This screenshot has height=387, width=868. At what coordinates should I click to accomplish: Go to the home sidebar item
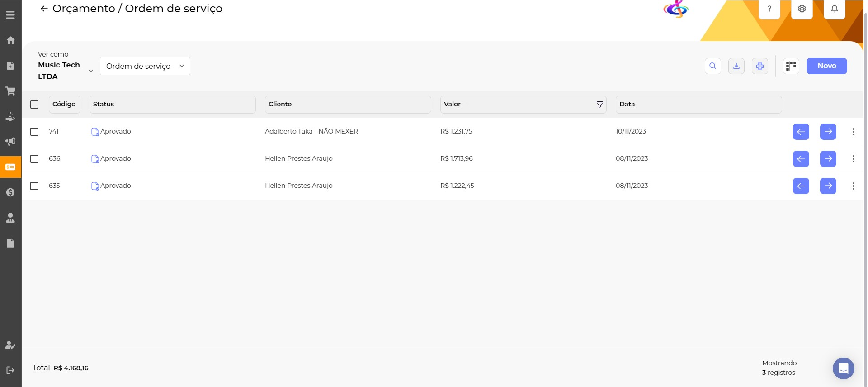tap(10, 40)
